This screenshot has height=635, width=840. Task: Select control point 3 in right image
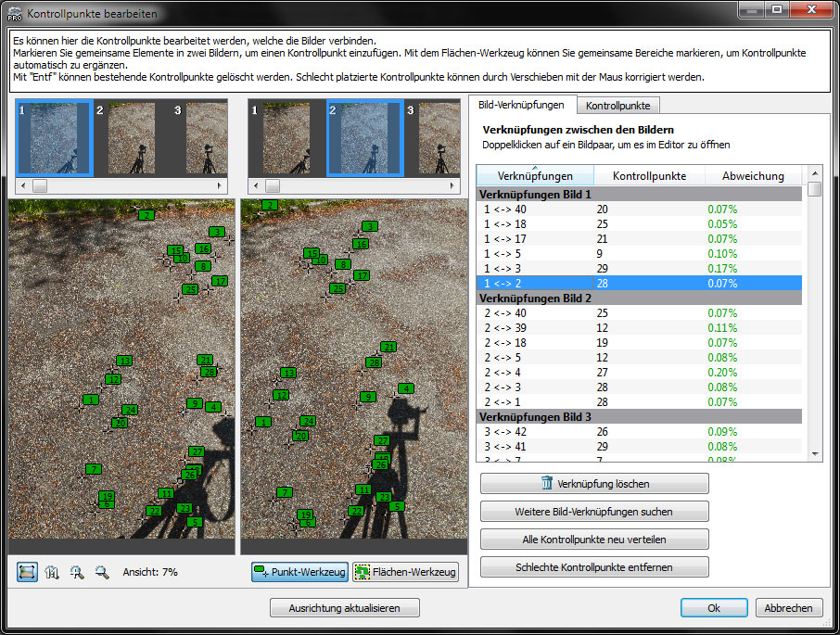tap(370, 226)
